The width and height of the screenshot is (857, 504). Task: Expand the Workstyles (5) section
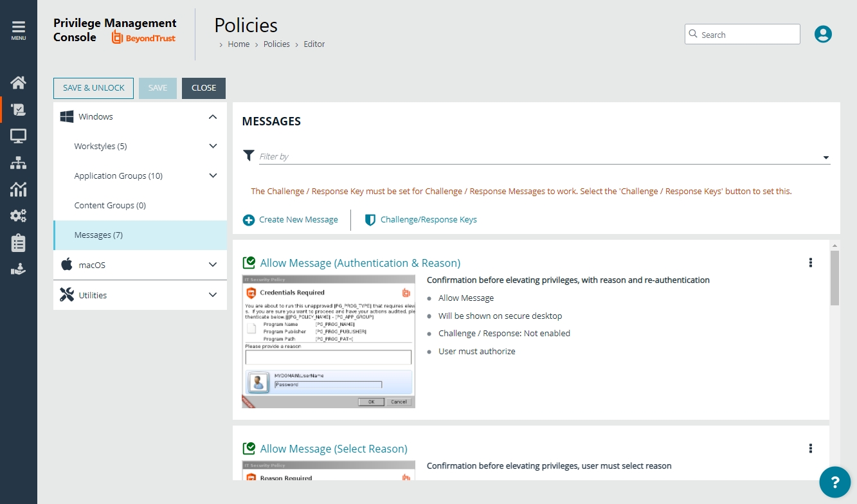tap(213, 146)
